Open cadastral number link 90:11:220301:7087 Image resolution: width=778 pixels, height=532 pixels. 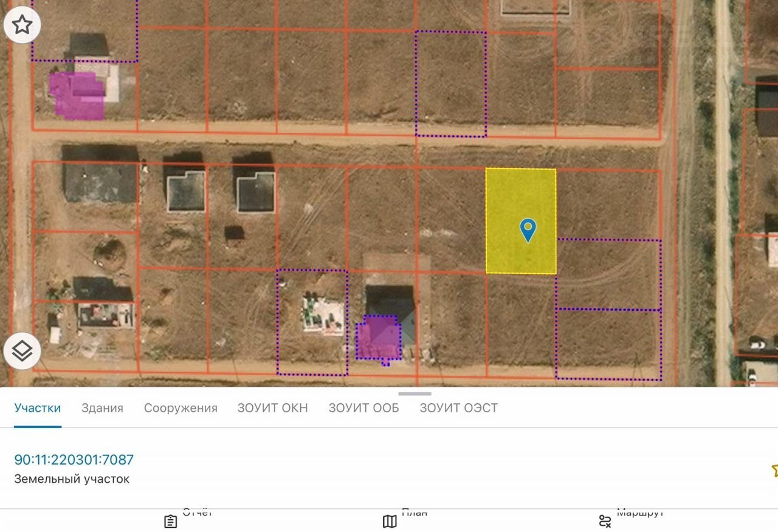coord(74,460)
